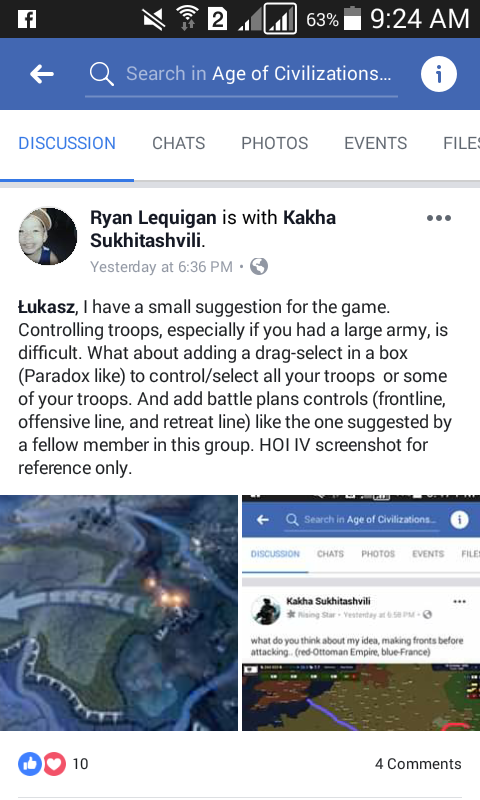The height and width of the screenshot is (800, 480).
Task: Tap the public globe privacy icon
Action: point(259,266)
